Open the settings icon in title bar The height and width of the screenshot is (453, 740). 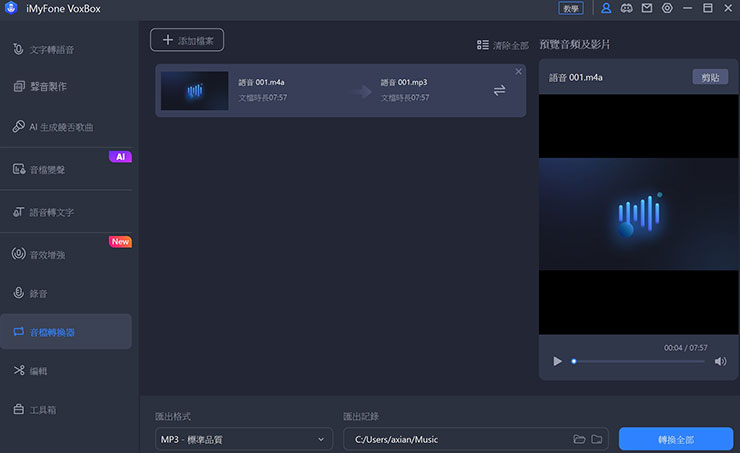click(667, 8)
